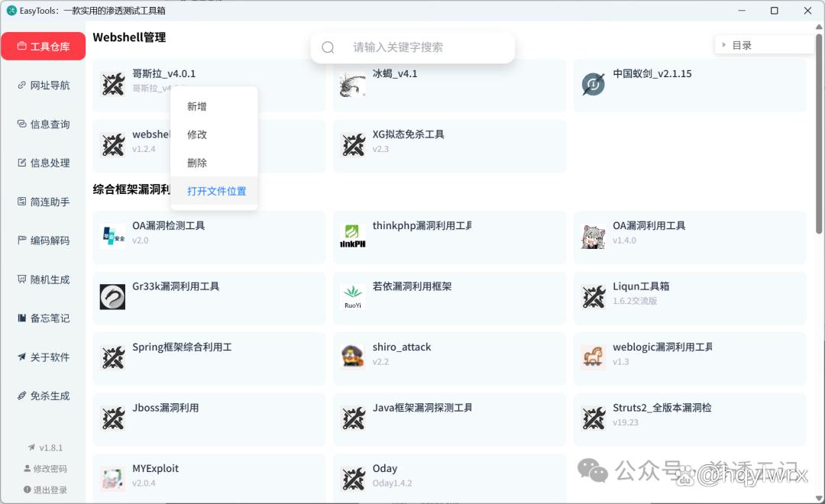825x504 pixels.
Task: Close the EasyTools window
Action: point(807,11)
